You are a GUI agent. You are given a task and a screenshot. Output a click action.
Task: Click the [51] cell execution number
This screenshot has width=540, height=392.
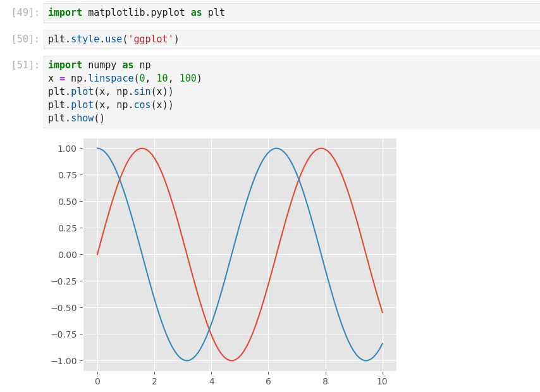(x=25, y=65)
